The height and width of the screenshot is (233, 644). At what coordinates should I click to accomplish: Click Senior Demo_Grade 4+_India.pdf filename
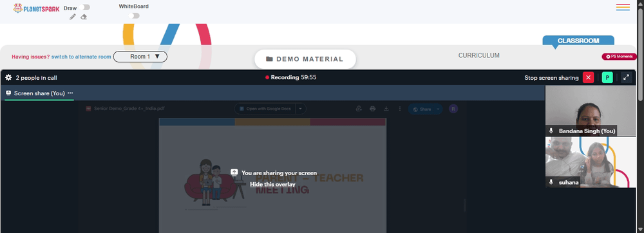click(x=129, y=109)
